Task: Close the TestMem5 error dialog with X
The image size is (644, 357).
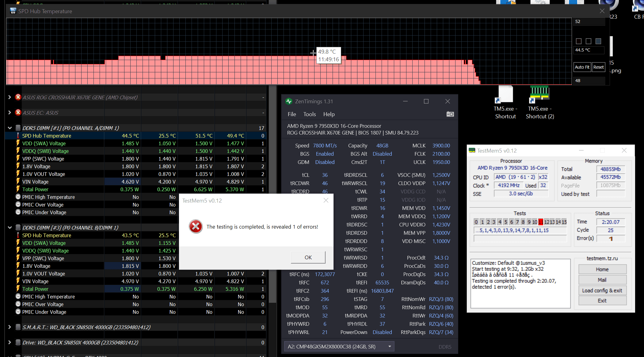Action: [326, 200]
